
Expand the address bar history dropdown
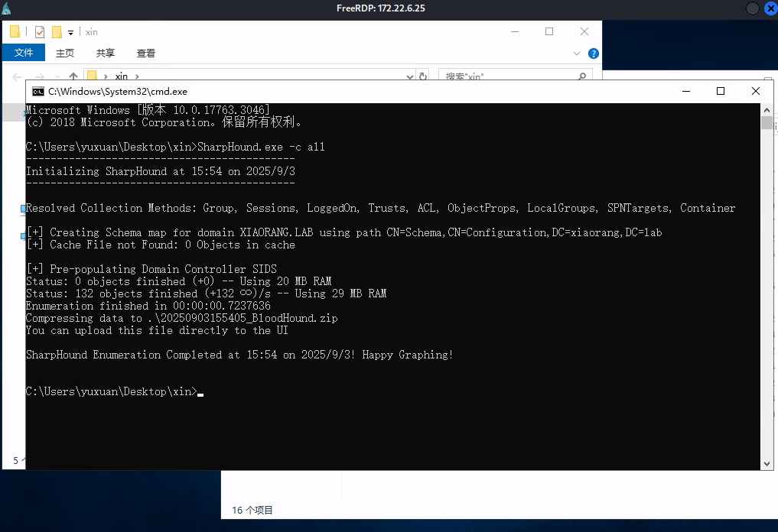pyautogui.click(x=409, y=76)
